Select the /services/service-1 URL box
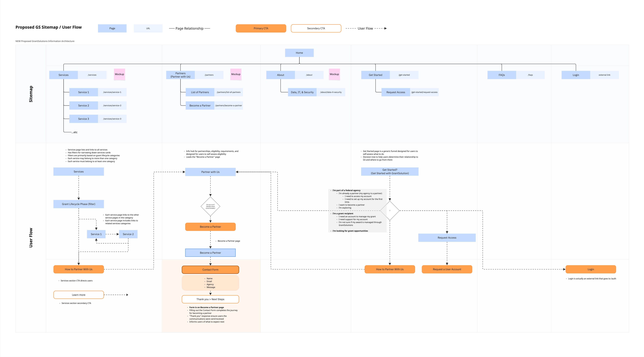 point(112,92)
